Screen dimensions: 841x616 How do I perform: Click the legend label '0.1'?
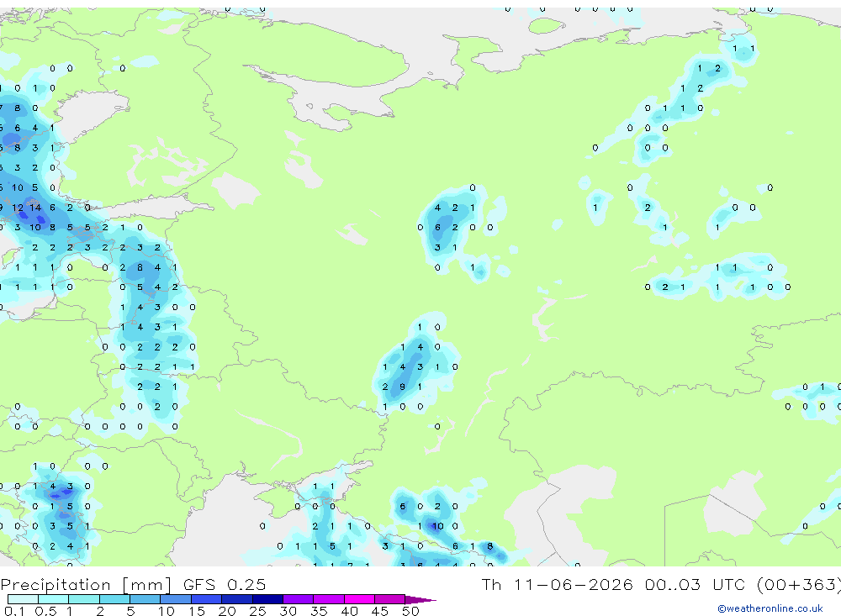point(14,611)
